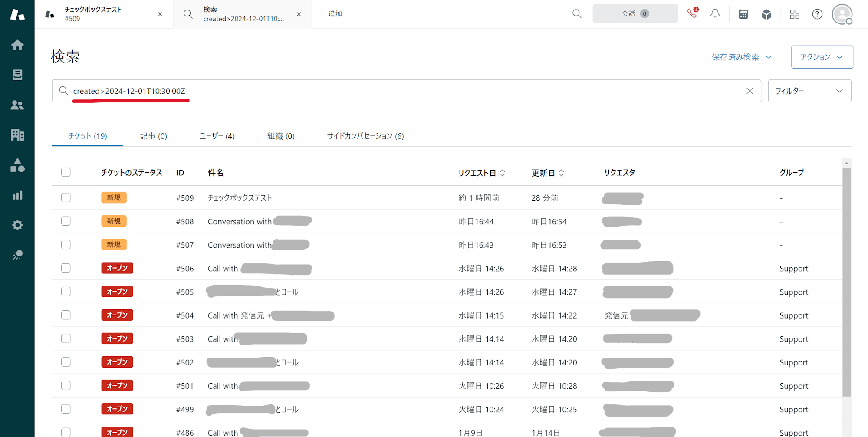
Task: Open the フィルター dropdown
Action: (x=809, y=91)
